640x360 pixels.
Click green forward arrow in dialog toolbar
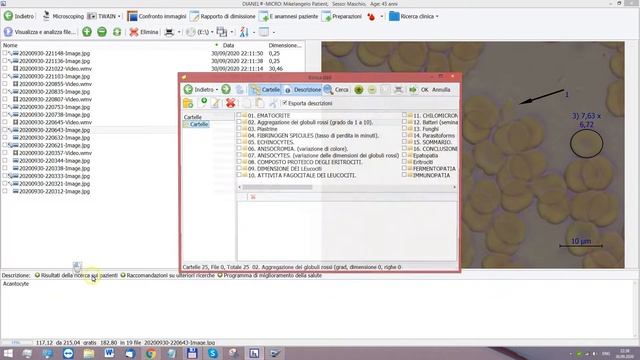coord(226,89)
